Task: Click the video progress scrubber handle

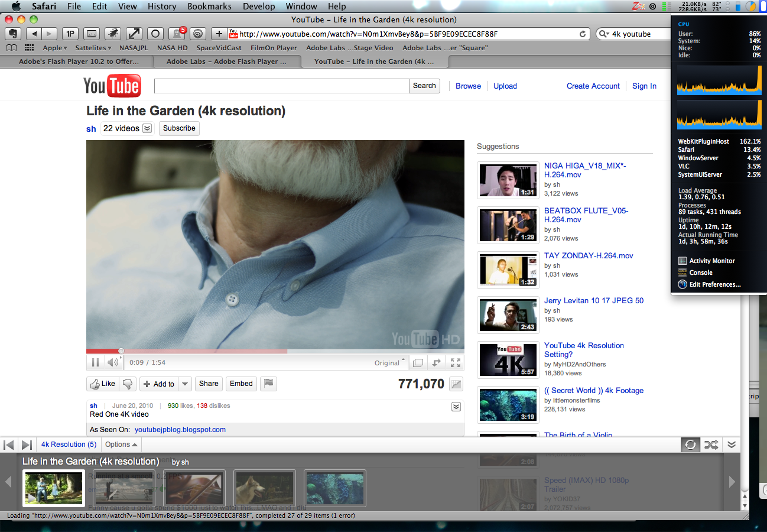Action: (121, 351)
